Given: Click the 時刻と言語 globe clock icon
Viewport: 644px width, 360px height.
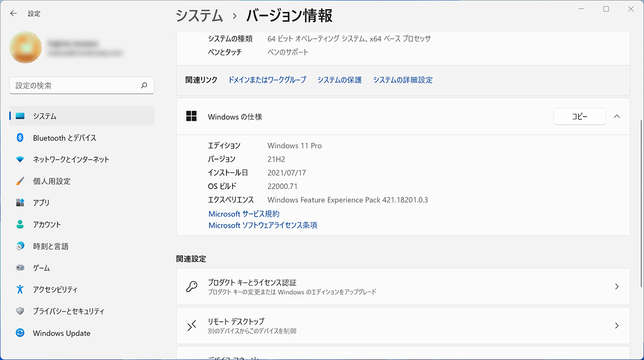Looking at the screenshot, I should coord(20,246).
